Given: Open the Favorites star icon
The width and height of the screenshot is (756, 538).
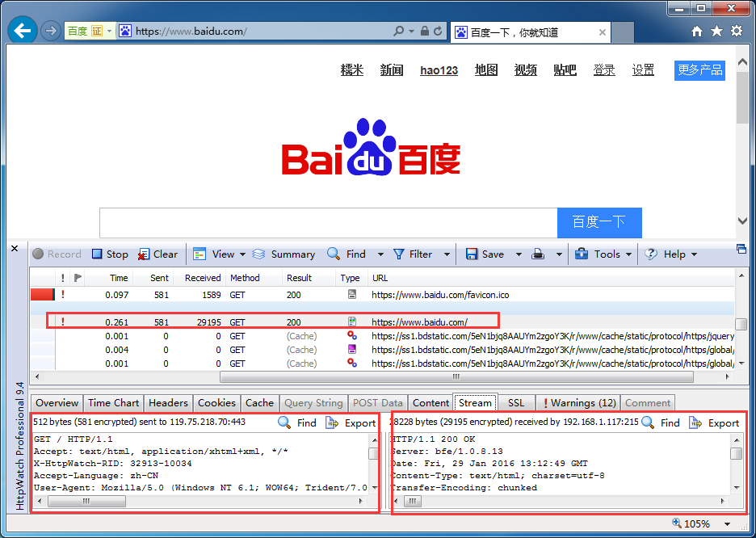Looking at the screenshot, I should (x=717, y=32).
